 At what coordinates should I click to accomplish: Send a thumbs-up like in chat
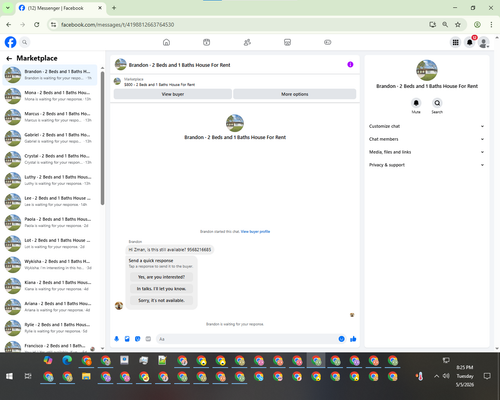[x=353, y=339]
